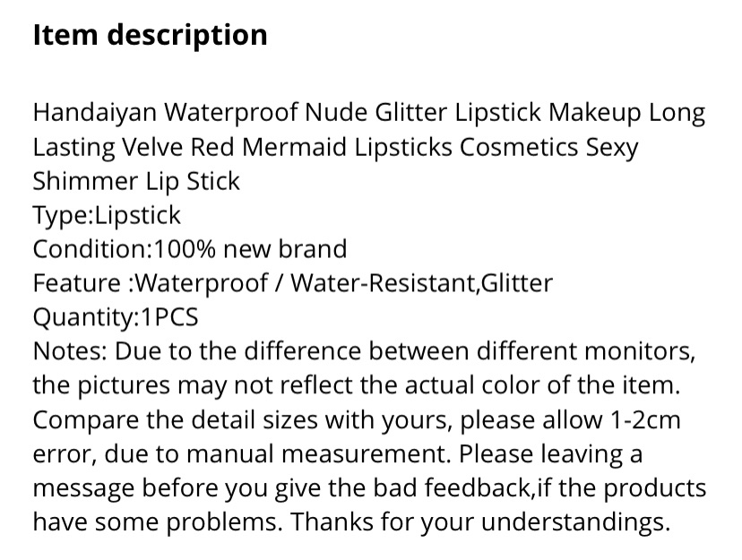Click the Type:Lipstick line
Viewport: 742px width, 560px height.
coord(107,216)
